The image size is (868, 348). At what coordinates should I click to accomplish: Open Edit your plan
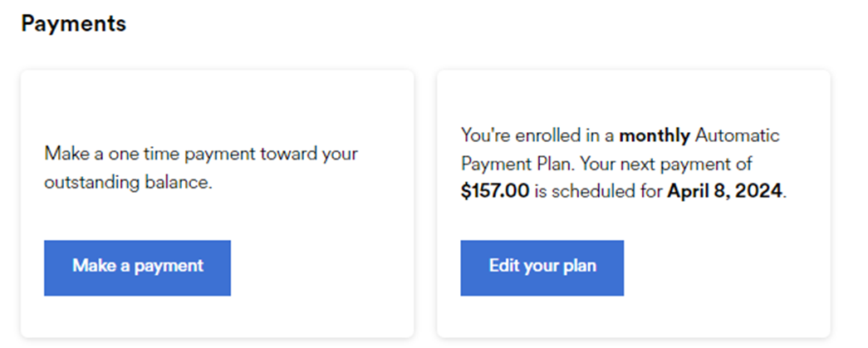point(542,267)
